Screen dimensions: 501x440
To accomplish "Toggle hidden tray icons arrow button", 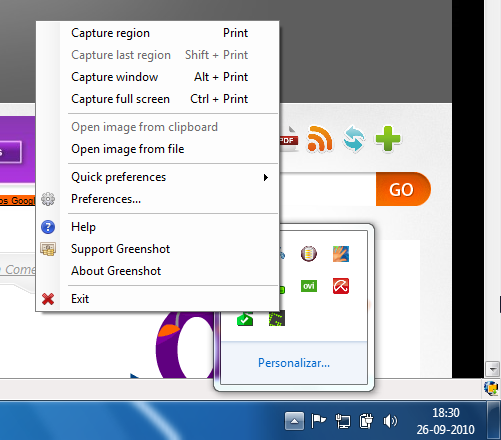I will click(x=294, y=421).
